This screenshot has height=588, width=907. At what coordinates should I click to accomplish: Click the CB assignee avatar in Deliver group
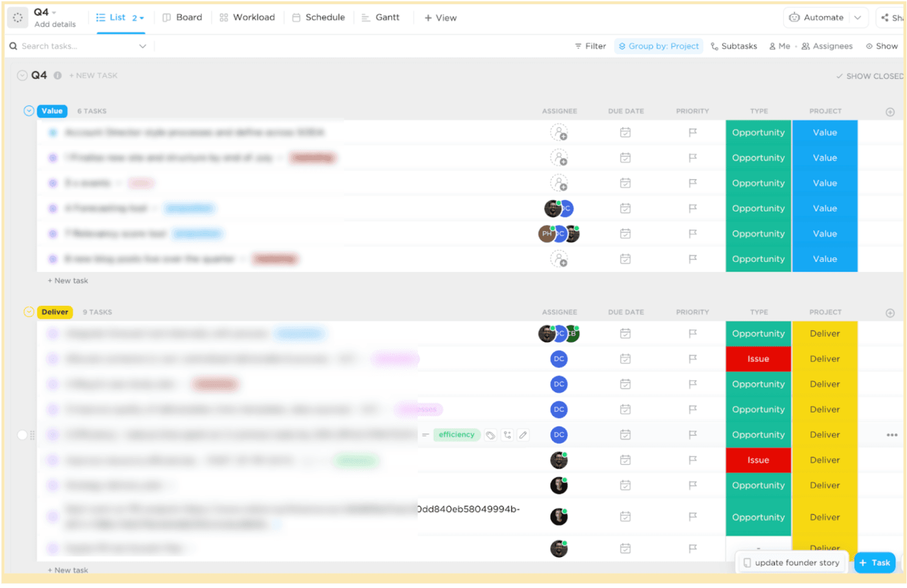[x=572, y=333]
